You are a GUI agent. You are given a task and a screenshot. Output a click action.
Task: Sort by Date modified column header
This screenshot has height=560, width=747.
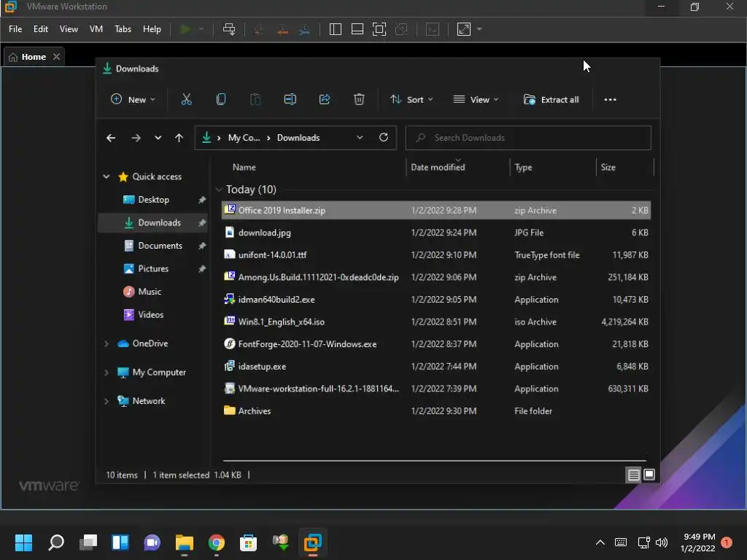(x=438, y=167)
